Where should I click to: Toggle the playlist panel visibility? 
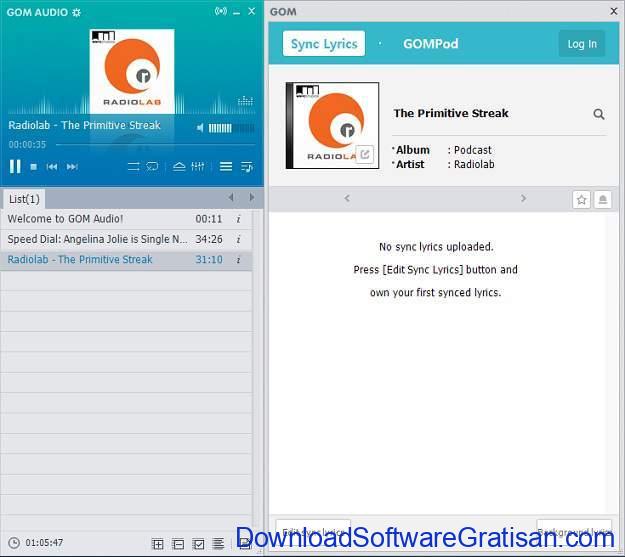pos(226,167)
